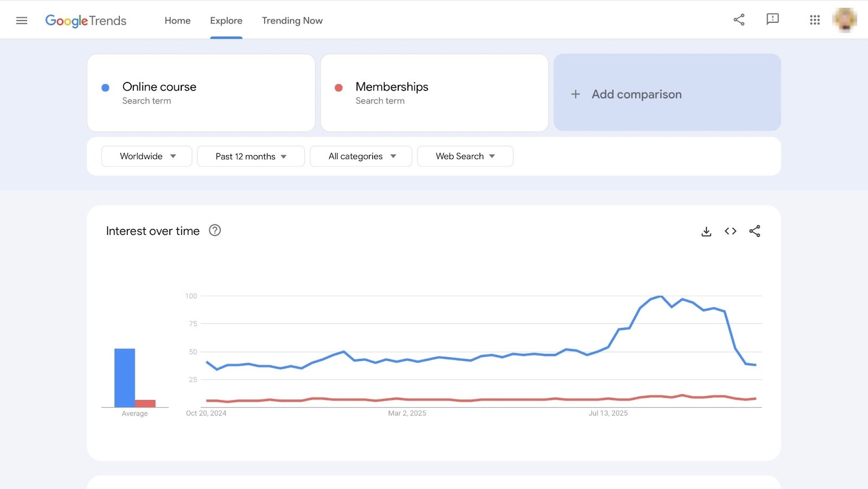868x489 pixels.
Task: Go to the Home tab
Action: tap(177, 21)
